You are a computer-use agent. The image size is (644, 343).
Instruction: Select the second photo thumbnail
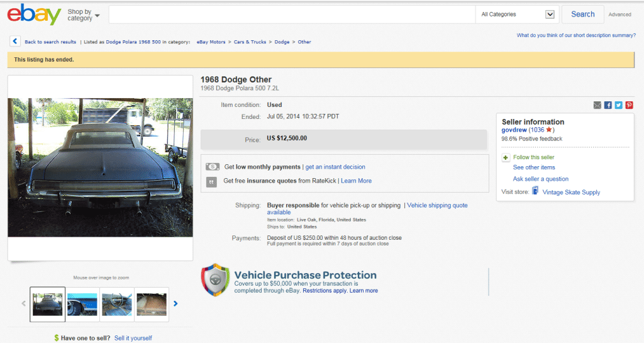pyautogui.click(x=82, y=304)
